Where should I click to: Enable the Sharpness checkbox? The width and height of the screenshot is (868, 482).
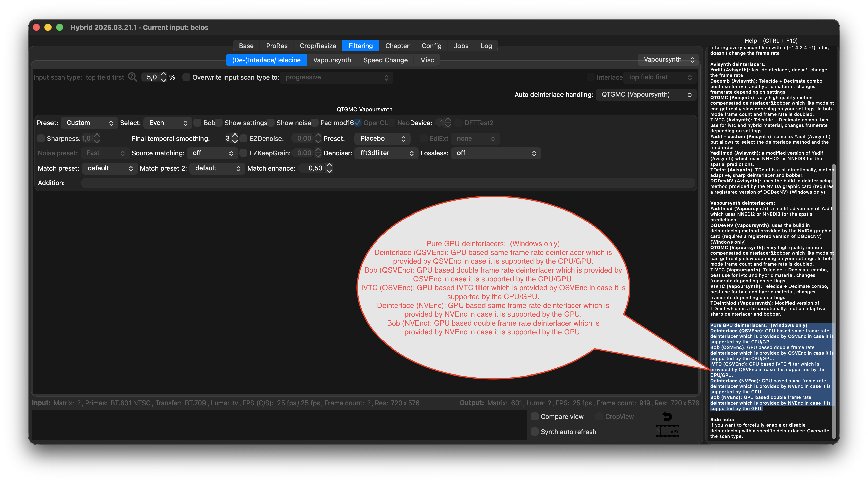point(41,139)
